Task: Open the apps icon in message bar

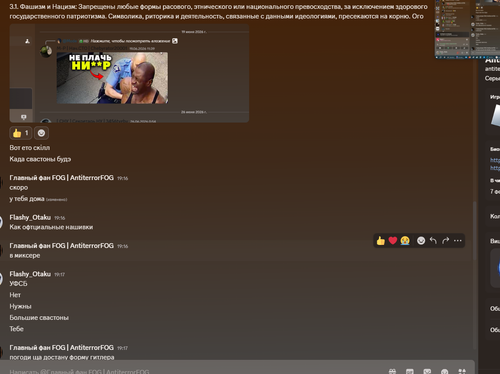Action: (x=462, y=371)
